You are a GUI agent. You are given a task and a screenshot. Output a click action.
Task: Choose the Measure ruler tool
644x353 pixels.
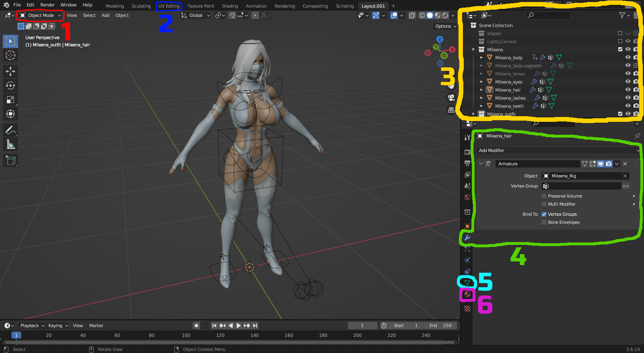[x=10, y=144]
